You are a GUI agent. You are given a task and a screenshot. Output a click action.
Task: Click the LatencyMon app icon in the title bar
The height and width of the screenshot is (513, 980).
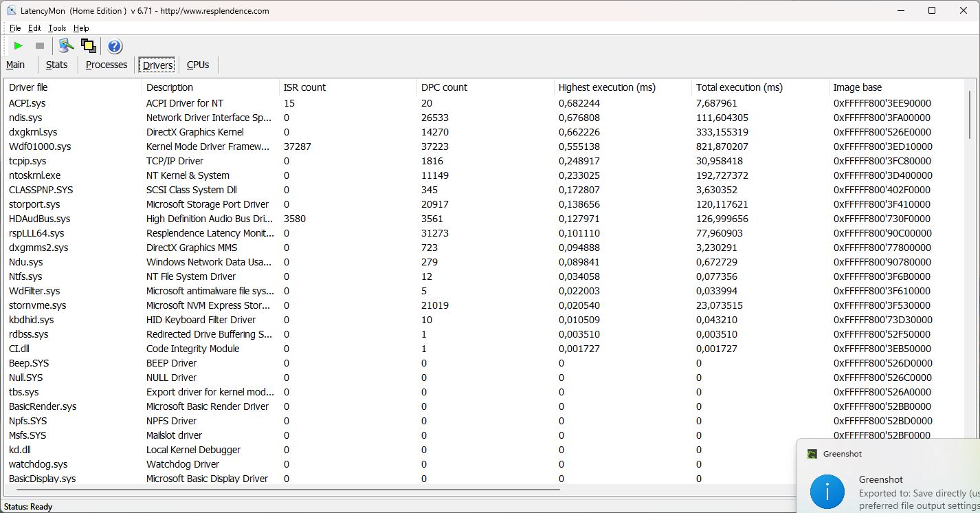click(12, 10)
